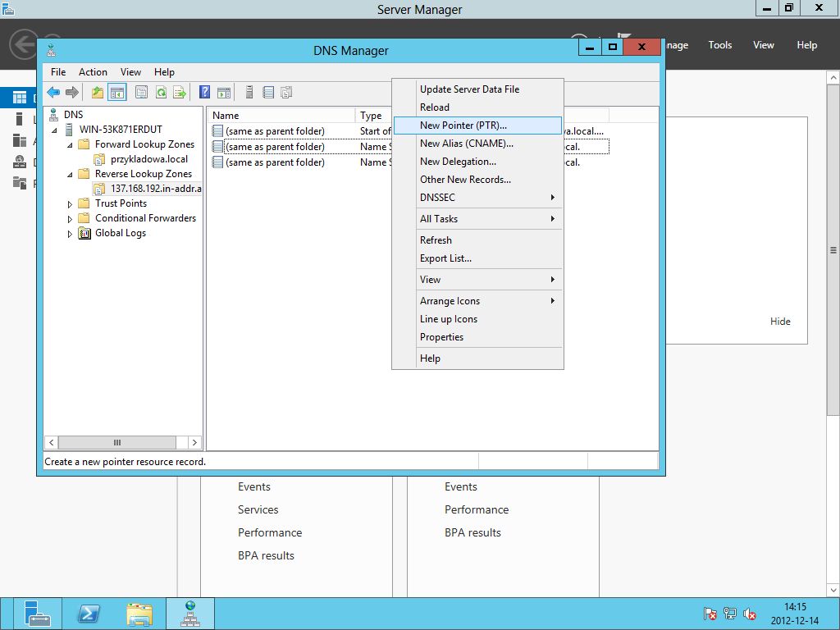Click the taskbar clock showing 14:15
This screenshot has width=840, height=630.
coord(795,607)
